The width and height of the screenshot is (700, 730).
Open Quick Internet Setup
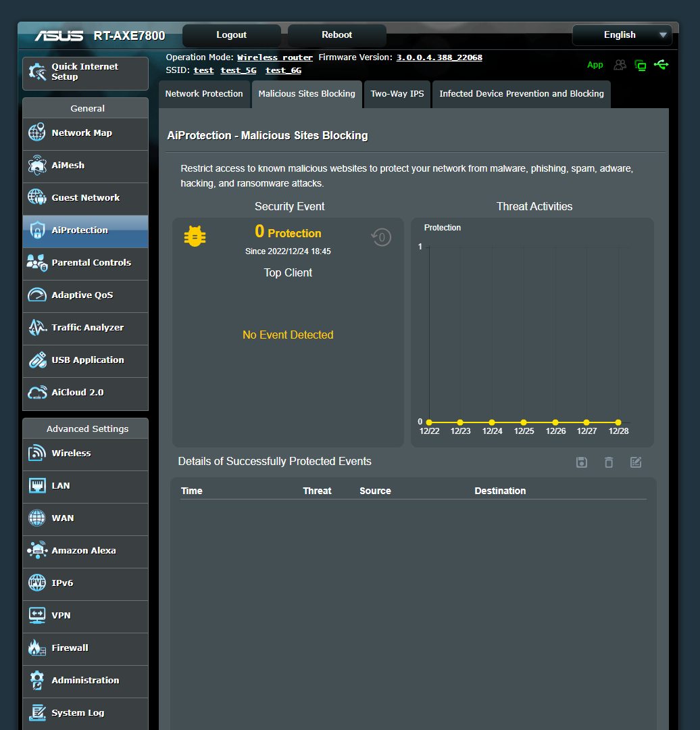pos(85,73)
